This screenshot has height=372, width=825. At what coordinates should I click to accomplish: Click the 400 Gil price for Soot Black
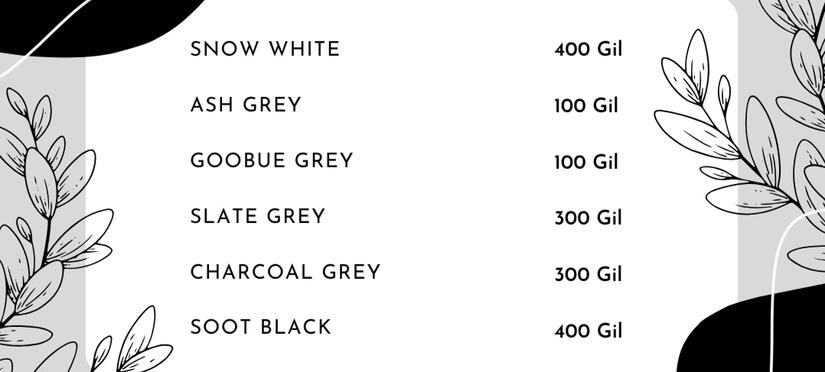pyautogui.click(x=588, y=331)
